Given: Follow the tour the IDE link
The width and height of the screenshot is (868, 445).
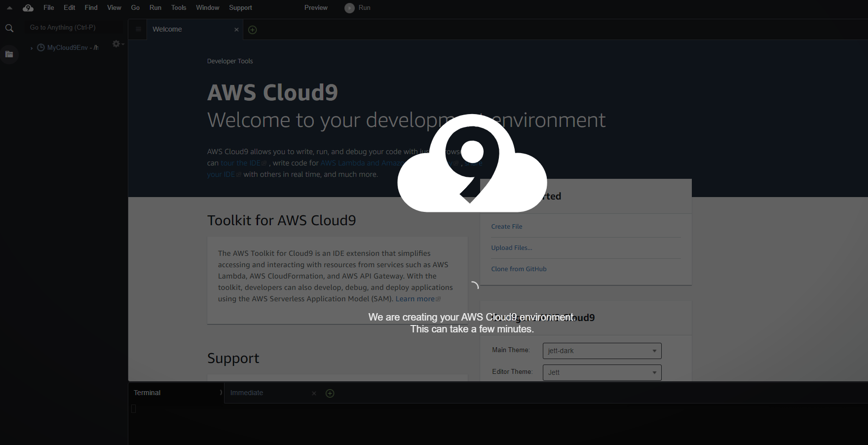Looking at the screenshot, I should click(x=243, y=163).
